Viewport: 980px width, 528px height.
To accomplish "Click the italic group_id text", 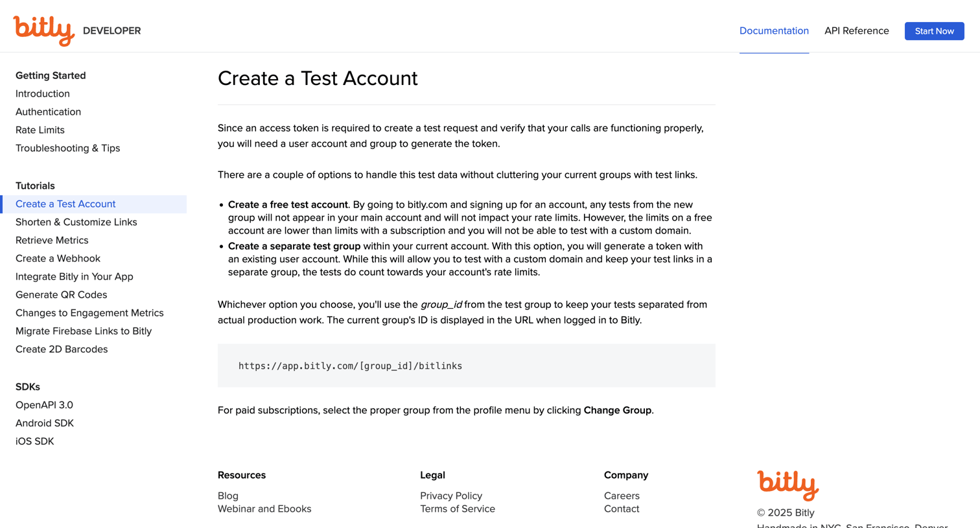I will 441,304.
